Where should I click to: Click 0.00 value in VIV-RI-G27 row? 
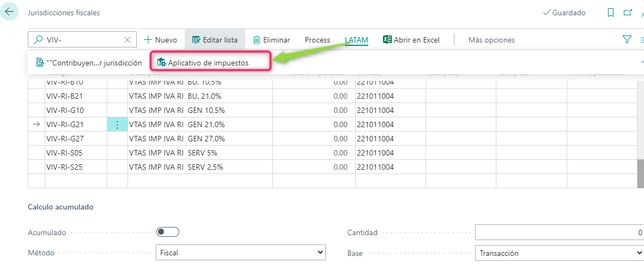(x=341, y=138)
